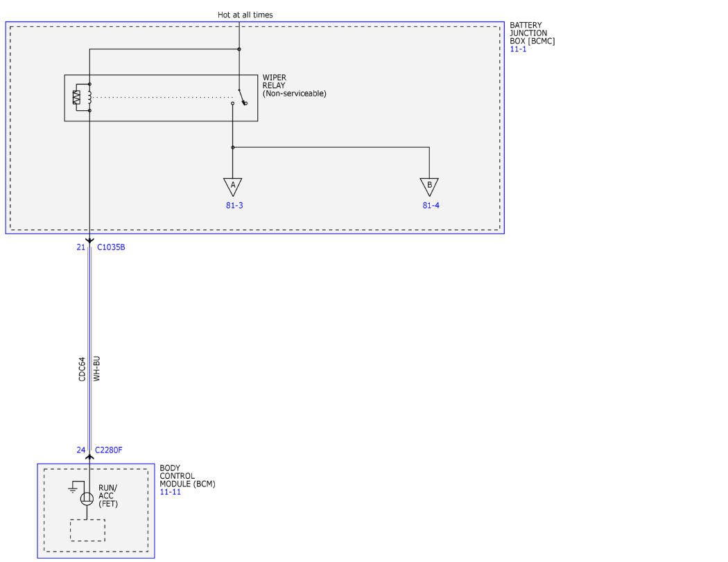Click the RUN/ACC FET transistor symbol
Screen dimensions: 728x562
(x=87, y=499)
